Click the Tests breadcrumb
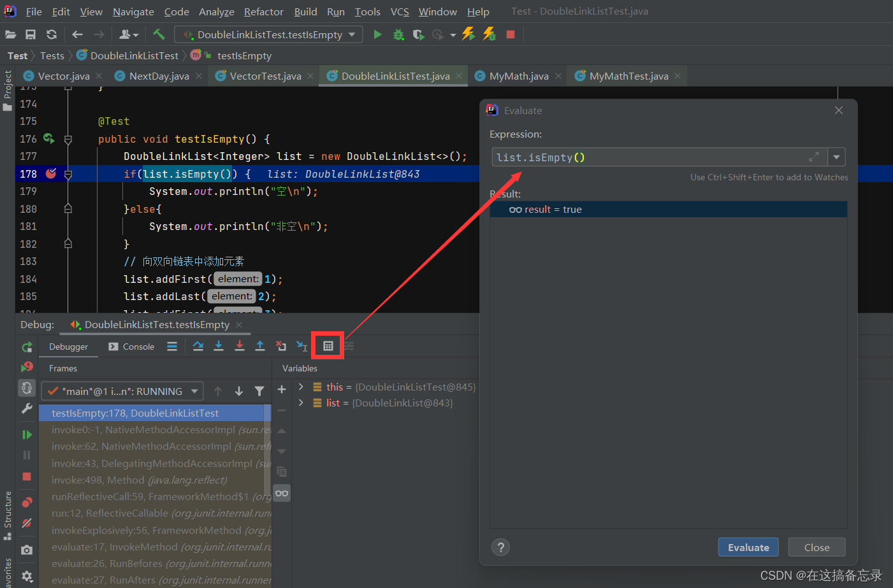This screenshot has height=588, width=893. click(x=52, y=55)
